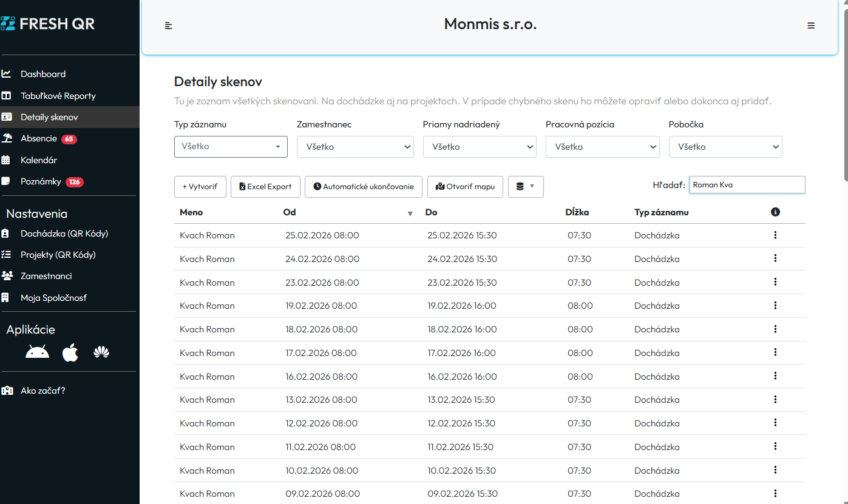Click the info icon in table header

pos(775,212)
